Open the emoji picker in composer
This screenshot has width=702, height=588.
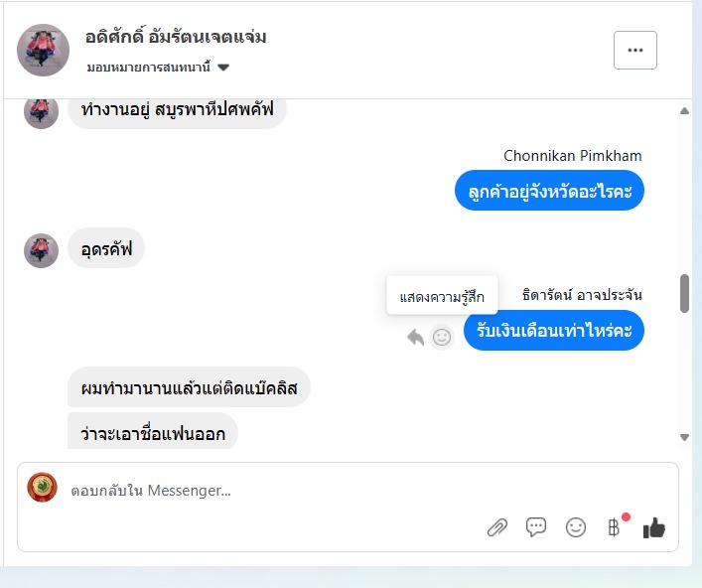click(576, 527)
